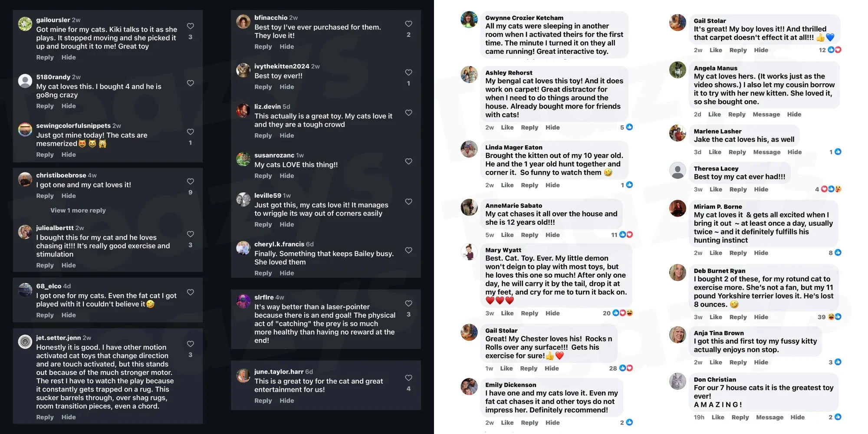Toggle the heart on 68_elco's comment
The width and height of the screenshot is (868, 434).
[190, 293]
